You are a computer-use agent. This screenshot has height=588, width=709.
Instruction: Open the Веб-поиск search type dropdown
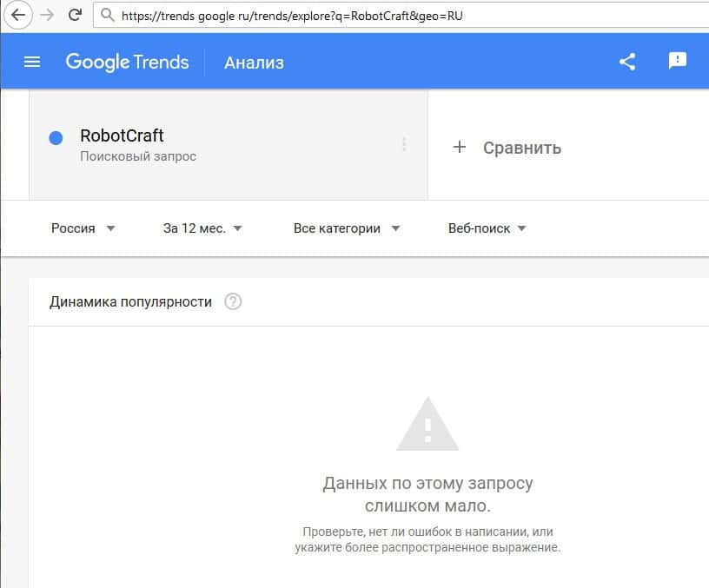(487, 228)
